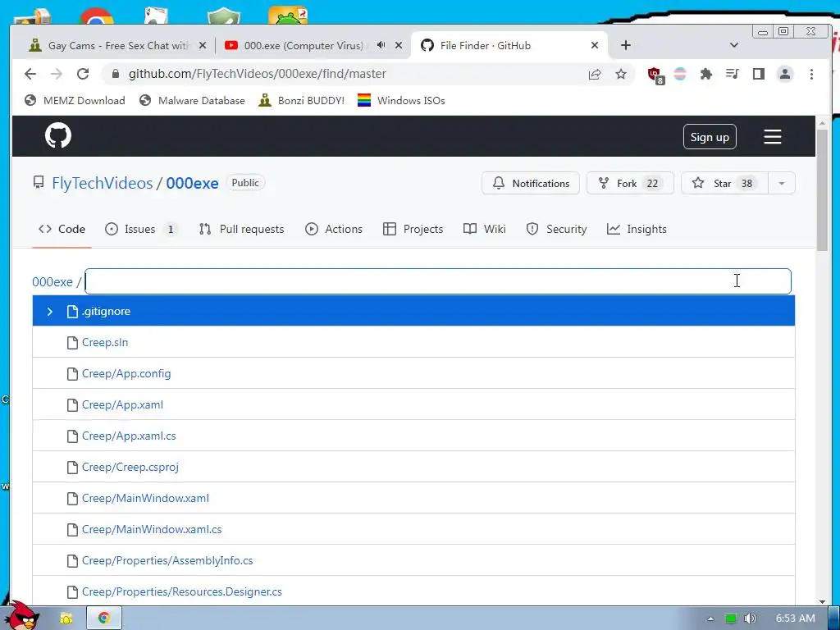Click the striped flag extension icon
The height and width of the screenshot is (630, 840).
pyautogui.click(x=680, y=74)
